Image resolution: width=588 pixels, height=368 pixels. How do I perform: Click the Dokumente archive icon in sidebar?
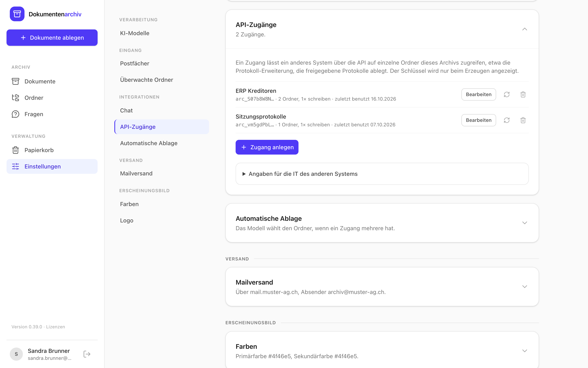[x=16, y=81]
